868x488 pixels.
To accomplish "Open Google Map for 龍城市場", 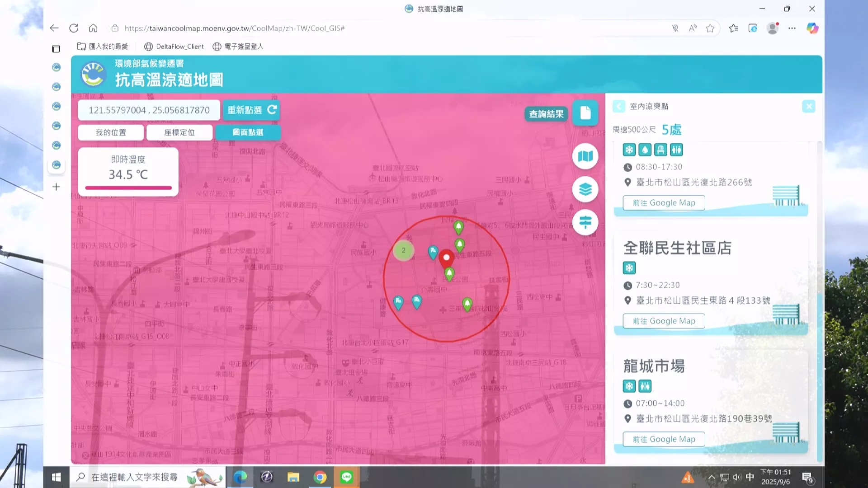I will (x=664, y=439).
